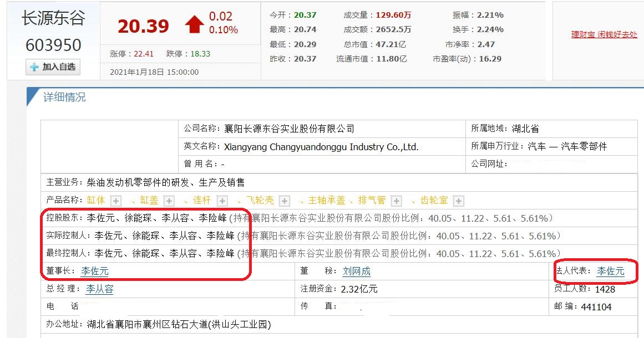Image resolution: width=644 pixels, height=338 pixels.
Task: Click employee count 1428
Action: click(x=605, y=290)
